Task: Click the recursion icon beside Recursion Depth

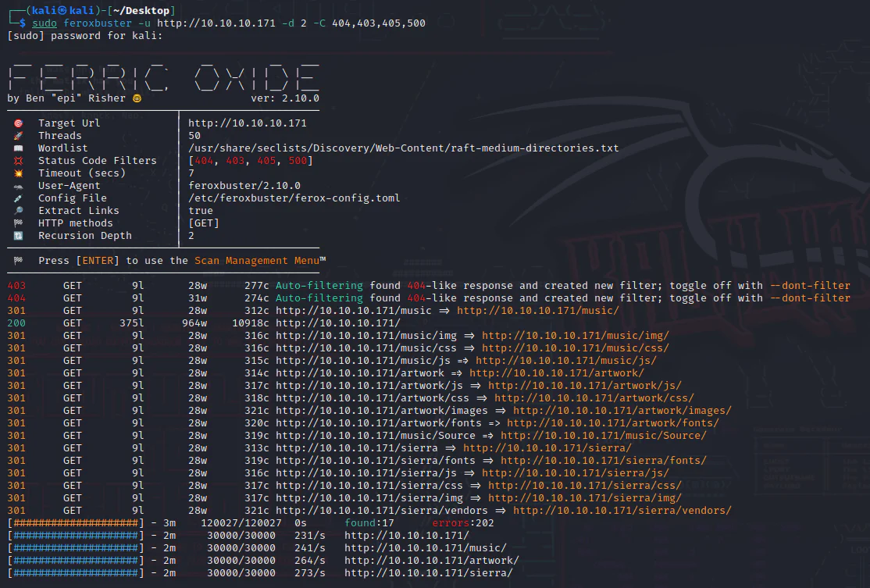Action: (x=18, y=236)
